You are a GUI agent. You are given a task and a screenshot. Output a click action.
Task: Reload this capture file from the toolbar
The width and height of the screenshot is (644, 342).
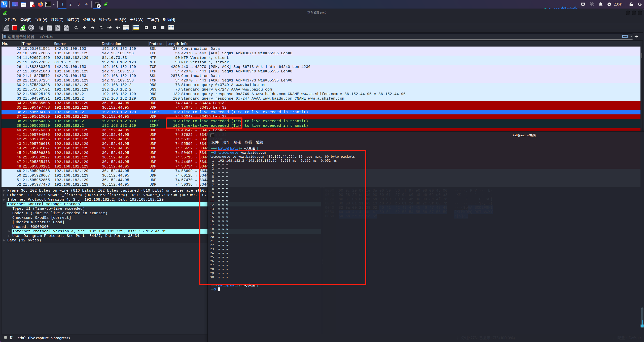(66, 28)
